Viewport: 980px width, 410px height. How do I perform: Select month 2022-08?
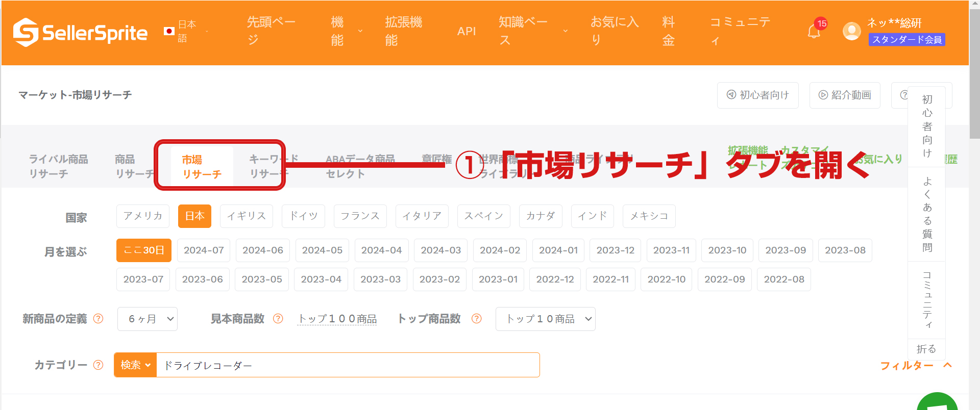tap(784, 279)
